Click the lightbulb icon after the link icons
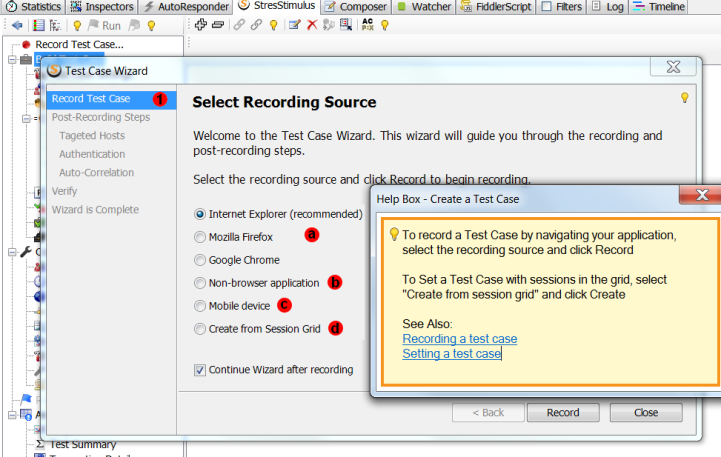This screenshot has width=721, height=457. pyautogui.click(x=274, y=25)
